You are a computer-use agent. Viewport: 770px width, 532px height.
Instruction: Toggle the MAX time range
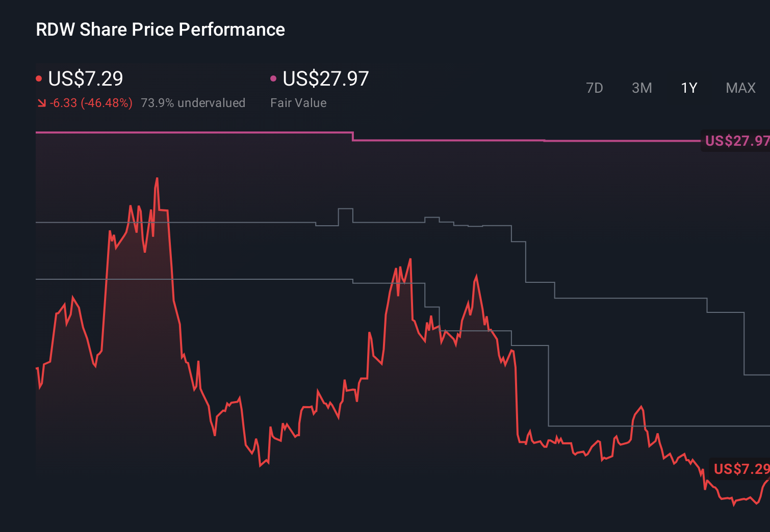[740, 88]
